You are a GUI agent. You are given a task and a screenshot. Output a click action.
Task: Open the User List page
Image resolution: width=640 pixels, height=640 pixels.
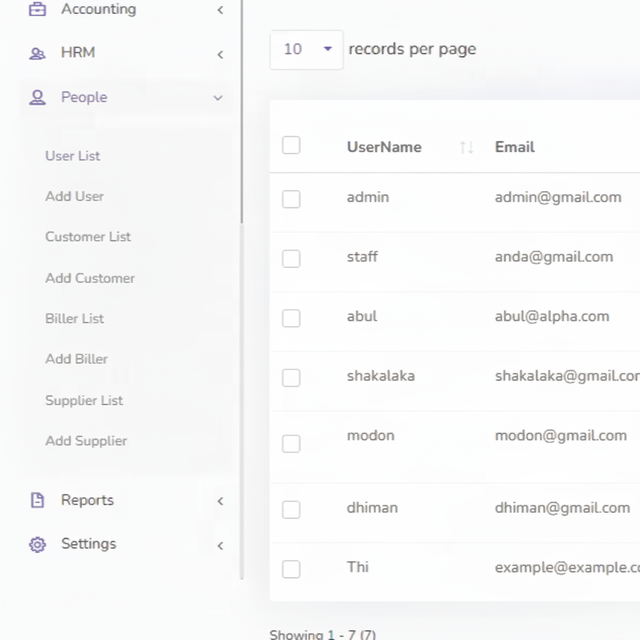(x=73, y=156)
